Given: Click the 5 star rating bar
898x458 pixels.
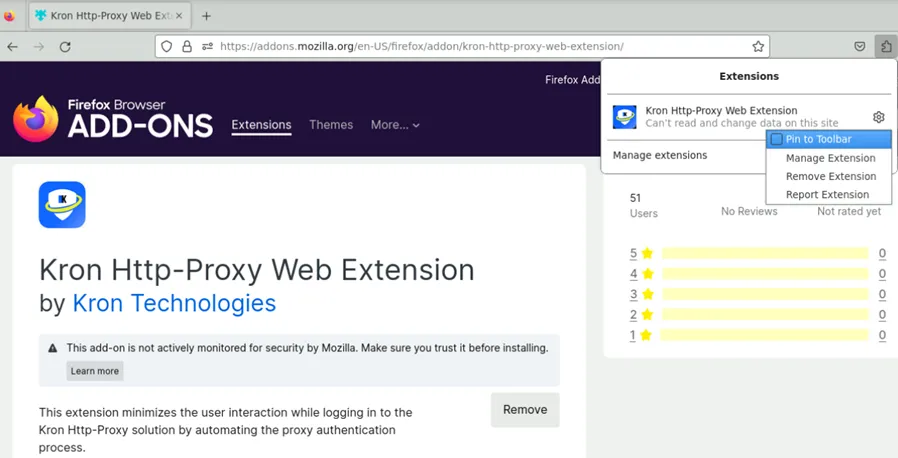Looking at the screenshot, I should pos(765,253).
